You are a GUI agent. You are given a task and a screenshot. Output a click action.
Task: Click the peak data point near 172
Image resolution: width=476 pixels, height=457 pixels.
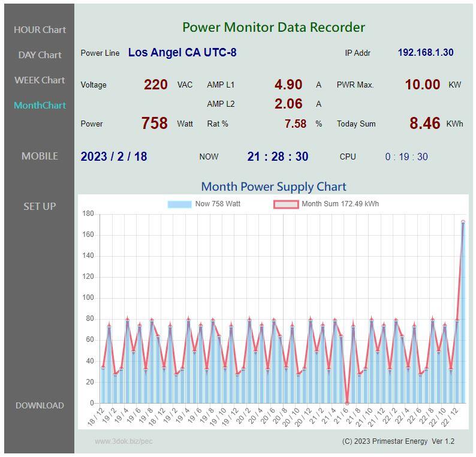click(x=463, y=222)
